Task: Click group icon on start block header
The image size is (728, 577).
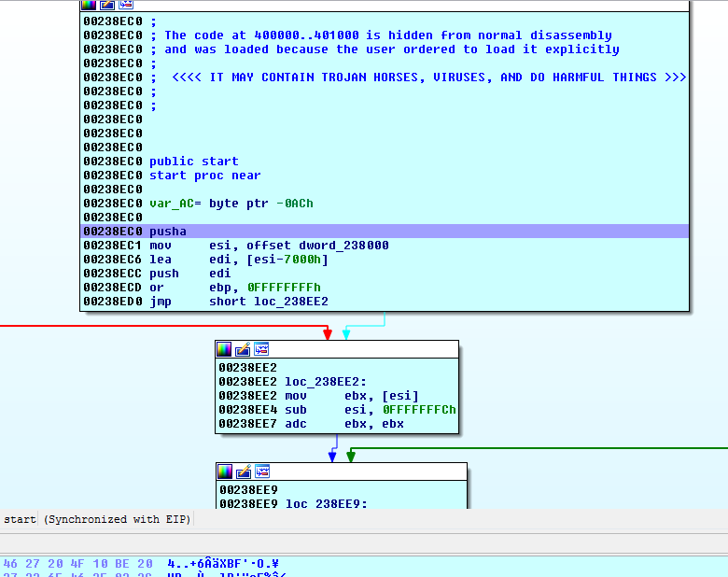Action: 126,5
